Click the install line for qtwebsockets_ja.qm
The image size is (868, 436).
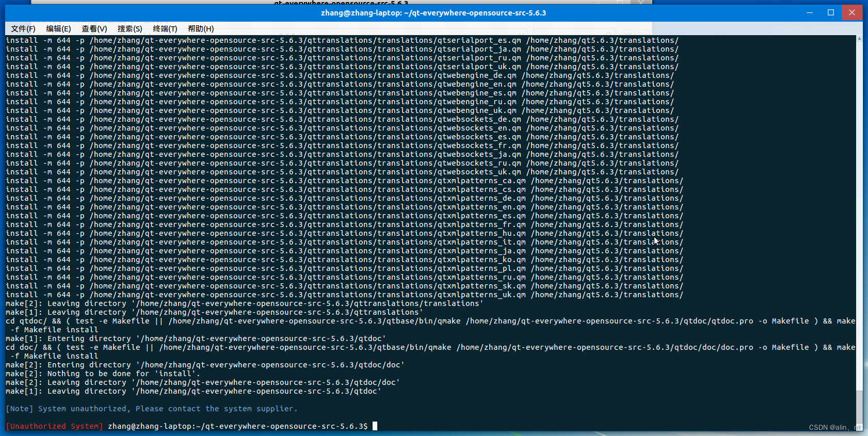(x=342, y=154)
